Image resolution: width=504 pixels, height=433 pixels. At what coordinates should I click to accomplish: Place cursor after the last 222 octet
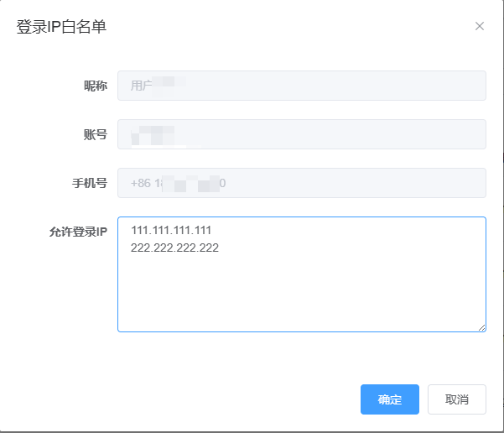pos(220,248)
